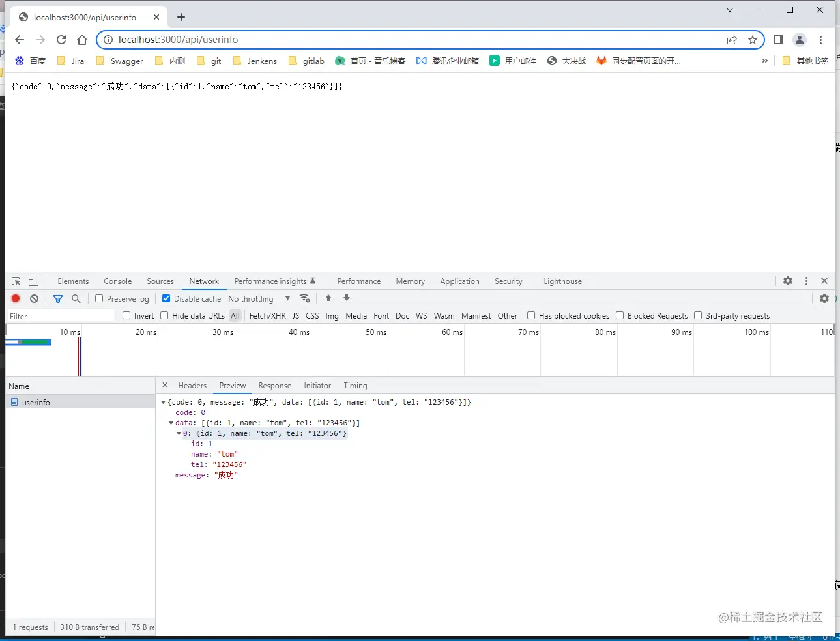Check the Invert filter option

point(126,315)
